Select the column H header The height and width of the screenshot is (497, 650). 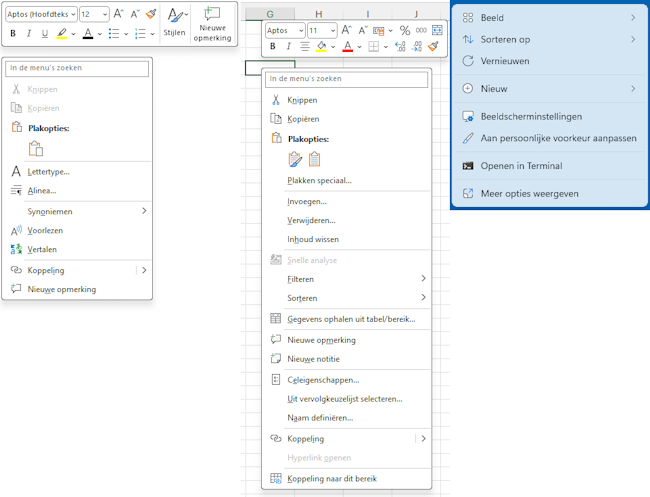pyautogui.click(x=318, y=15)
